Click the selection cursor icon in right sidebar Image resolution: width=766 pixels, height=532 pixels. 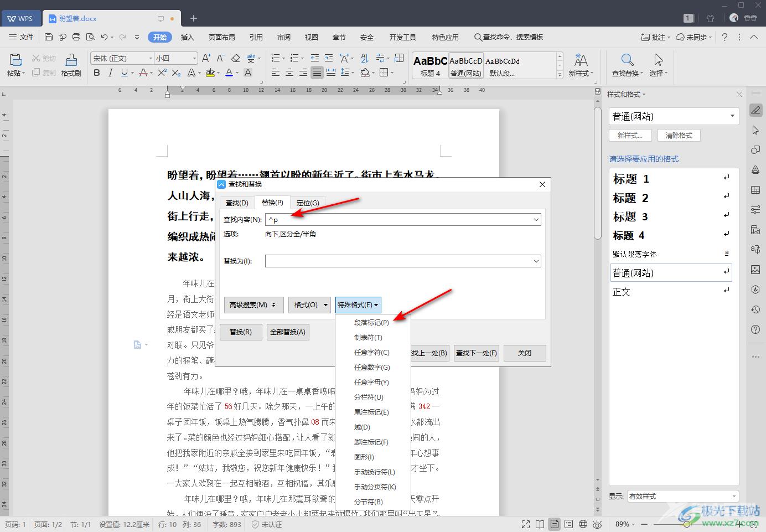755,130
